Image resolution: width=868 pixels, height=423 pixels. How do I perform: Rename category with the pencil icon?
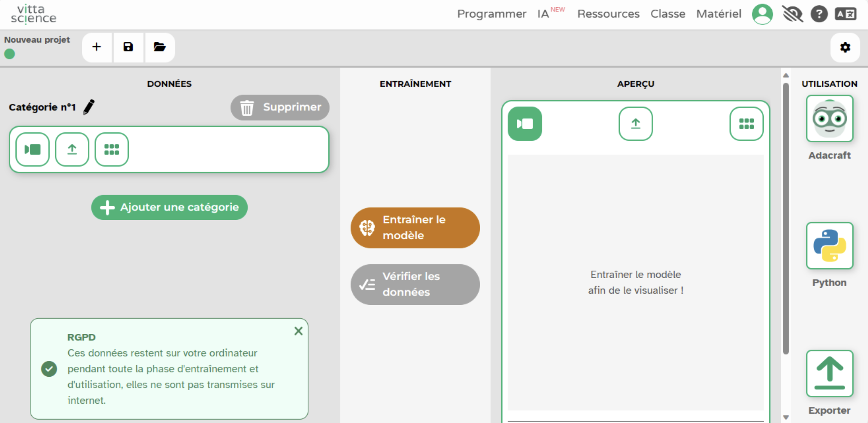89,107
